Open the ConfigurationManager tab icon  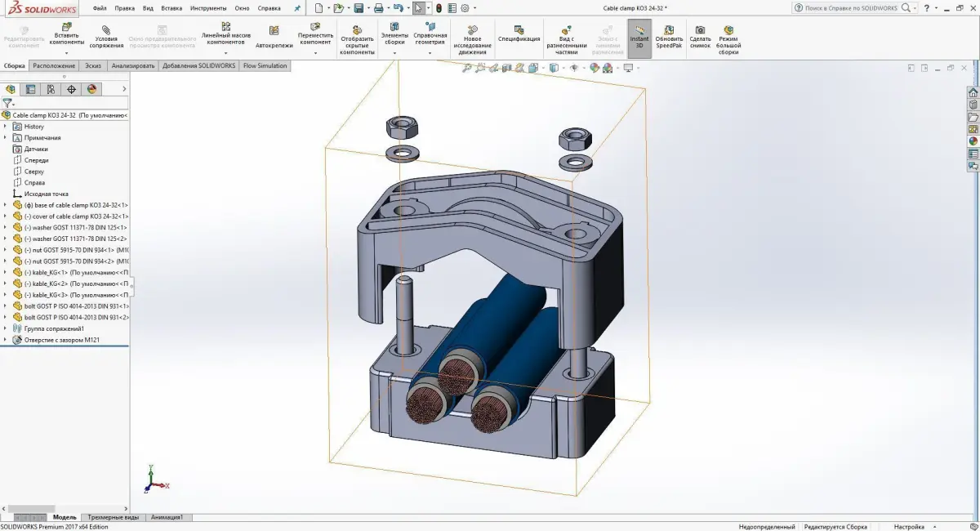pyautogui.click(x=51, y=89)
